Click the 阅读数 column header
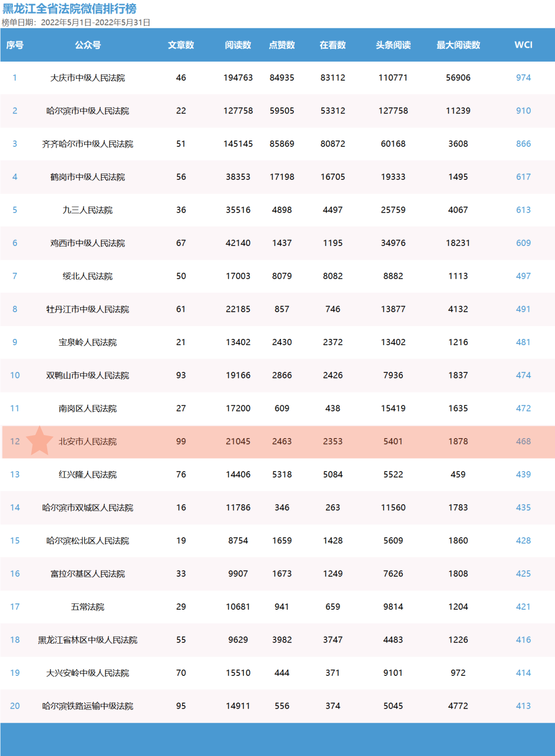Screen dimensions: 555x756 238,45
